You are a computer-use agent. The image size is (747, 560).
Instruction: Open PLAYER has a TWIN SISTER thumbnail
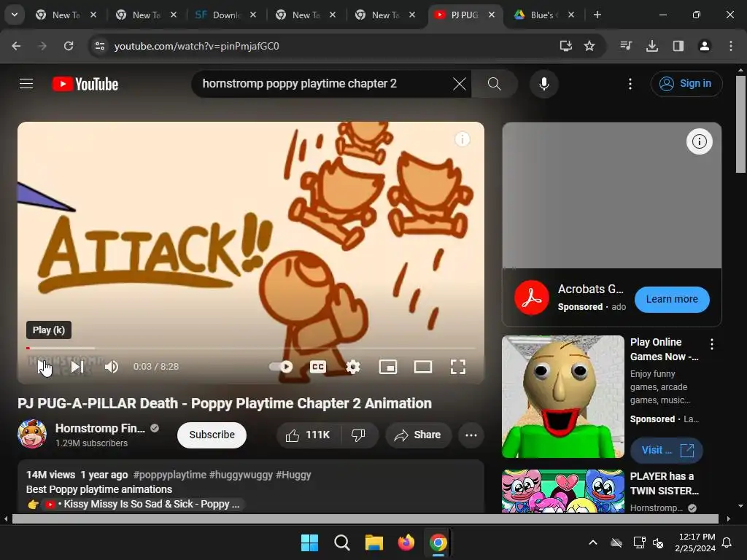click(562, 491)
